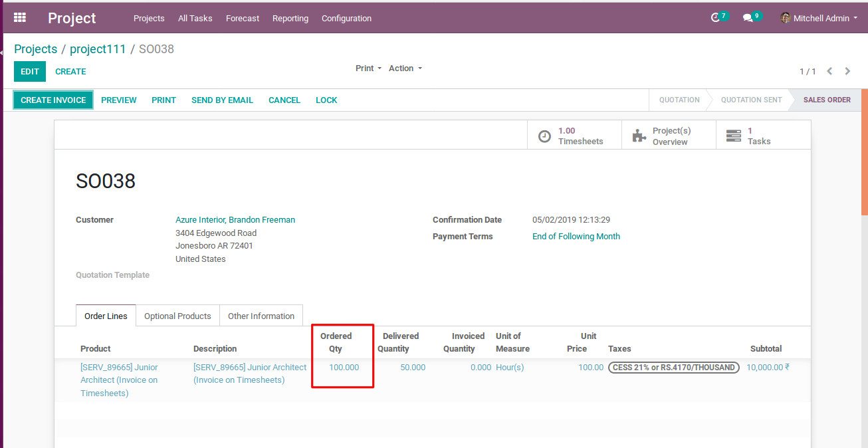Open the Configuration menu
This screenshot has width=868, height=448.
click(x=346, y=18)
